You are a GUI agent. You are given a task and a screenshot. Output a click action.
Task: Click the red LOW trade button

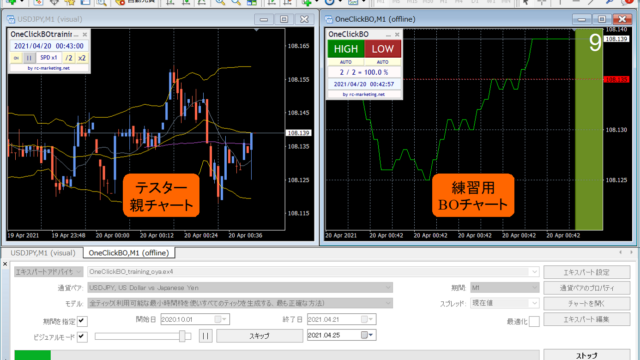click(382, 49)
